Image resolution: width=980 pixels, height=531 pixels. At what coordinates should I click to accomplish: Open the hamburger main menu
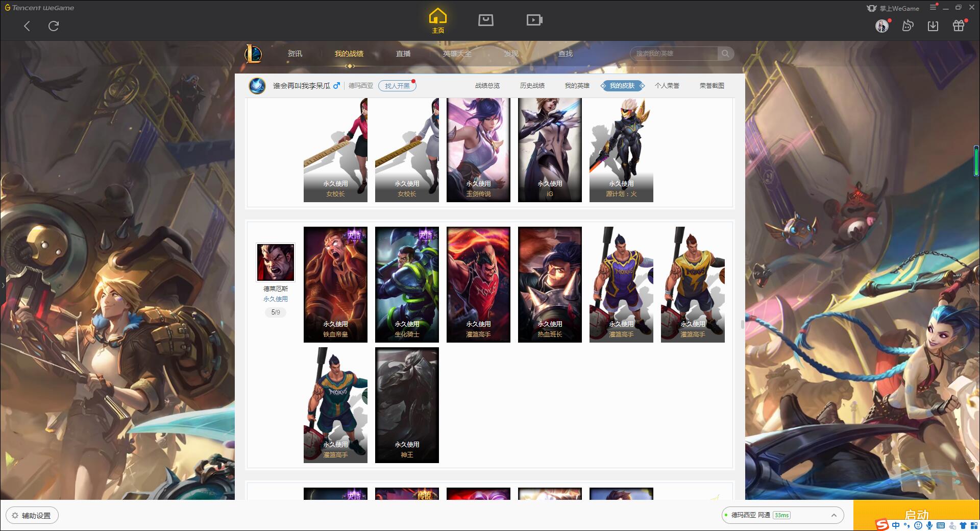pos(933,8)
